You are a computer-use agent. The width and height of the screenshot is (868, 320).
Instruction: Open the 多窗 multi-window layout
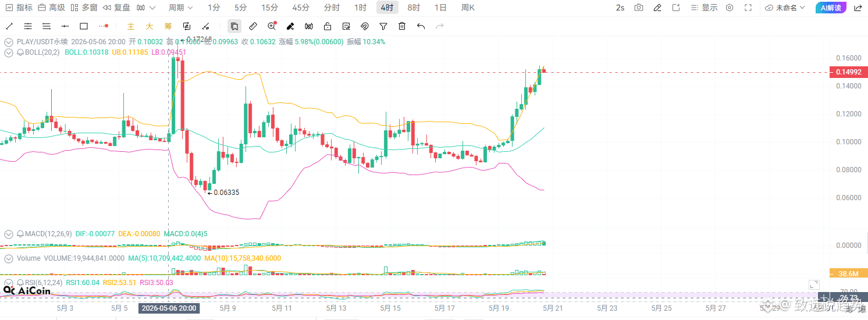coord(84,8)
